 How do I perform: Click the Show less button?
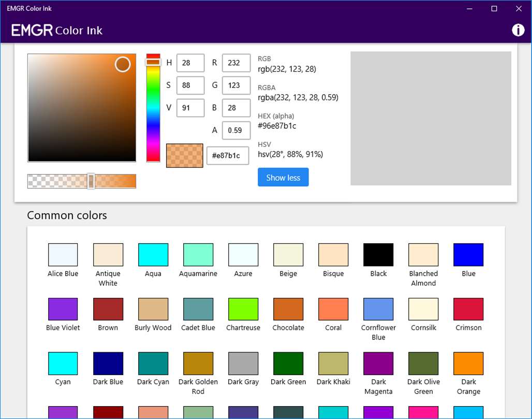coord(283,177)
